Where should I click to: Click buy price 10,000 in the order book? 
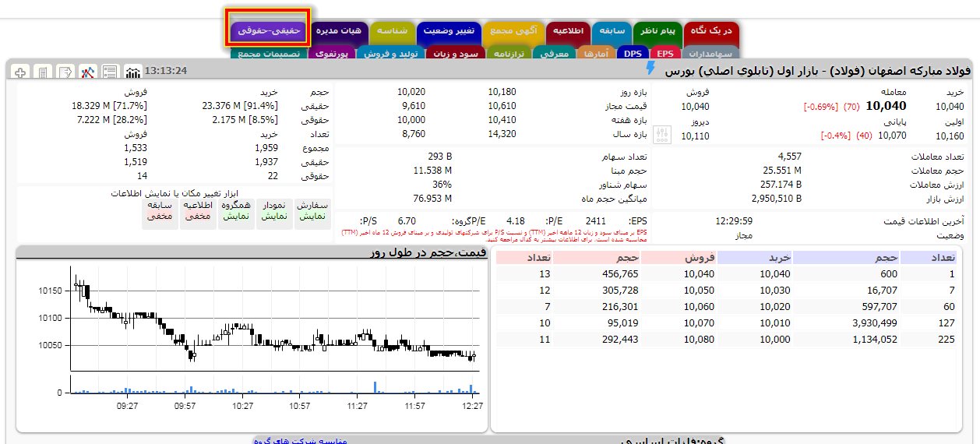point(775,340)
